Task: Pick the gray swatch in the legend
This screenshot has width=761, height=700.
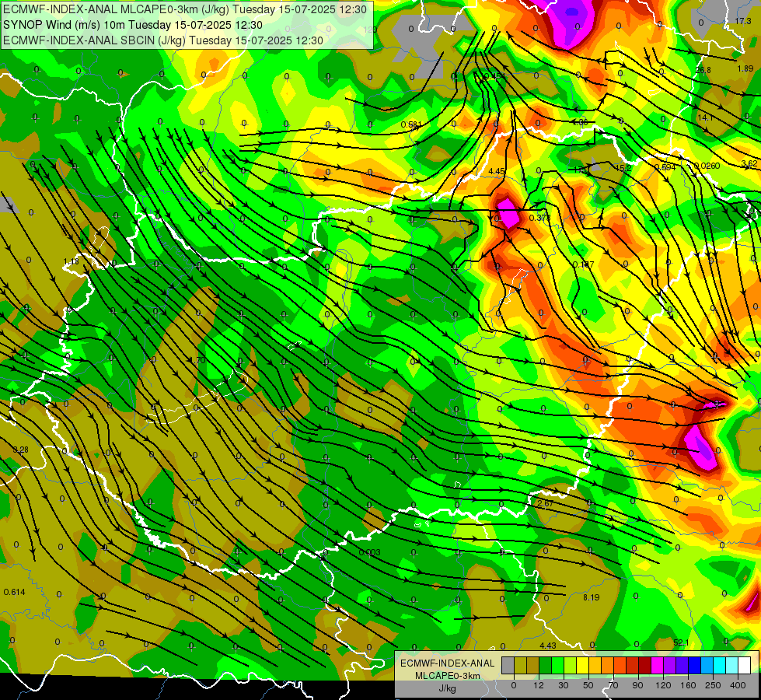Action: [508, 666]
